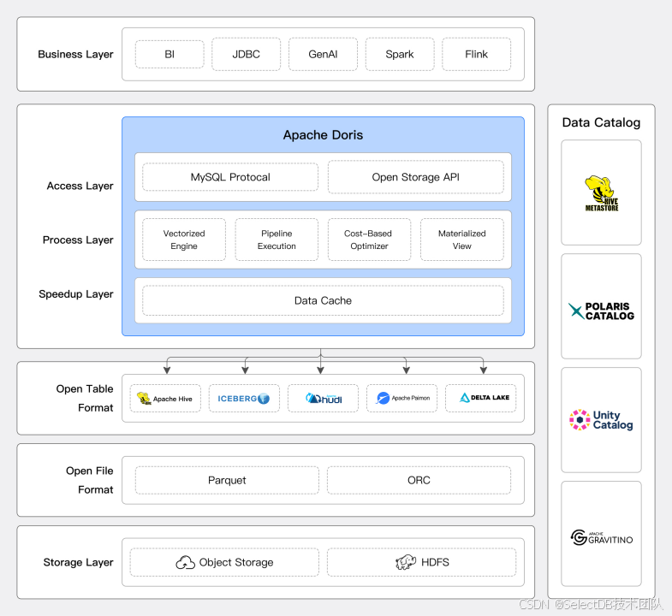Click the Data Catalog heading
The height and width of the screenshot is (616, 672).
click(601, 122)
